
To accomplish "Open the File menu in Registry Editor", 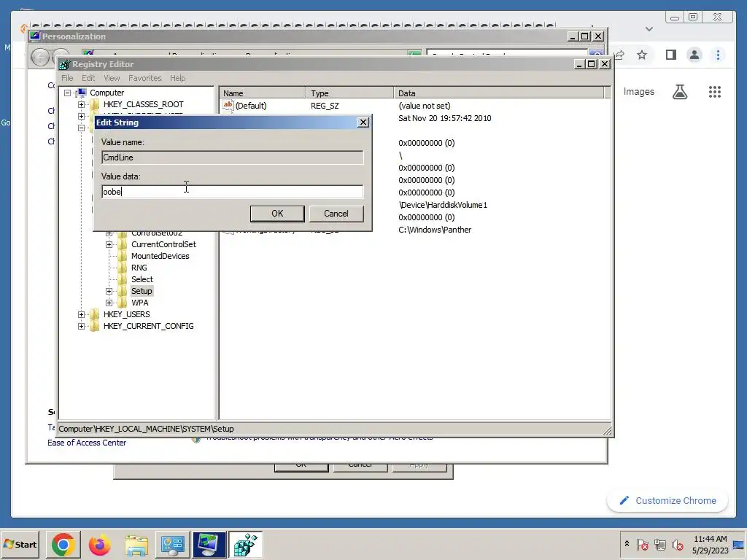I will point(67,78).
